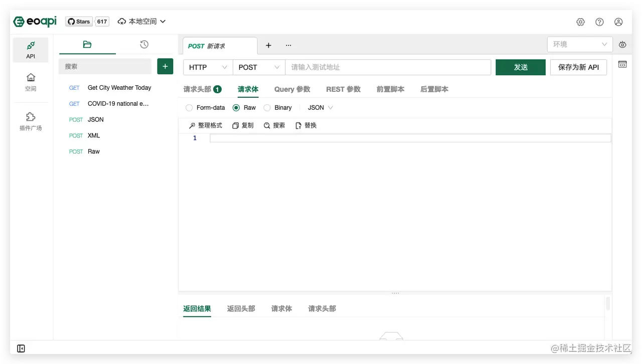Click the response panel vertical scrollbar
Image resolution: width=642 pixels, height=364 pixels.
pos(608,303)
